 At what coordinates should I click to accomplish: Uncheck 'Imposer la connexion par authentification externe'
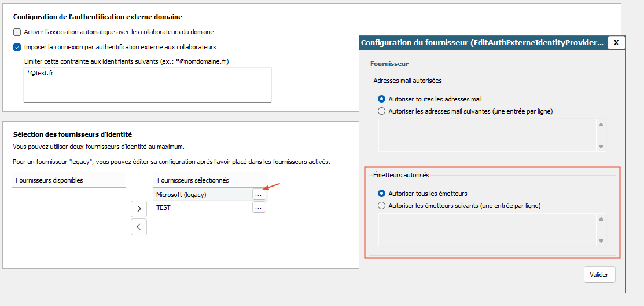coord(17,47)
